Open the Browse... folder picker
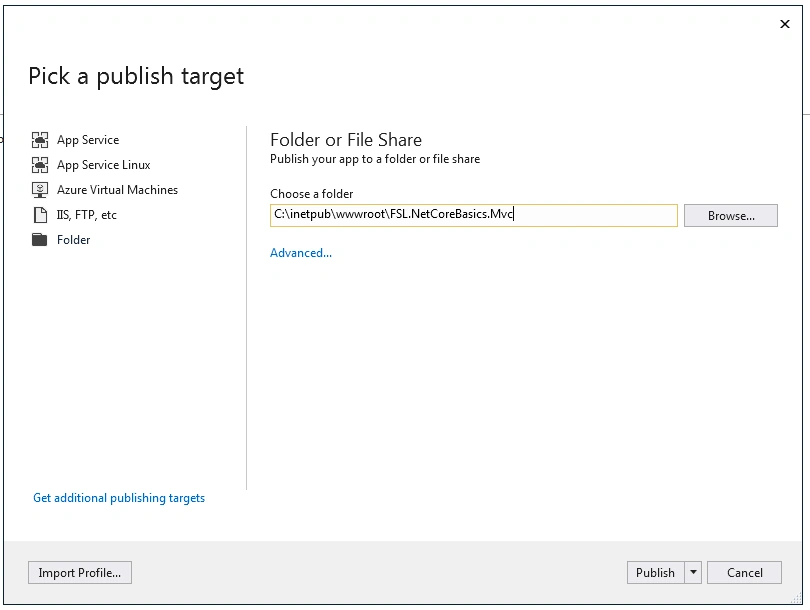Screen dimensions: 810x610 [730, 215]
